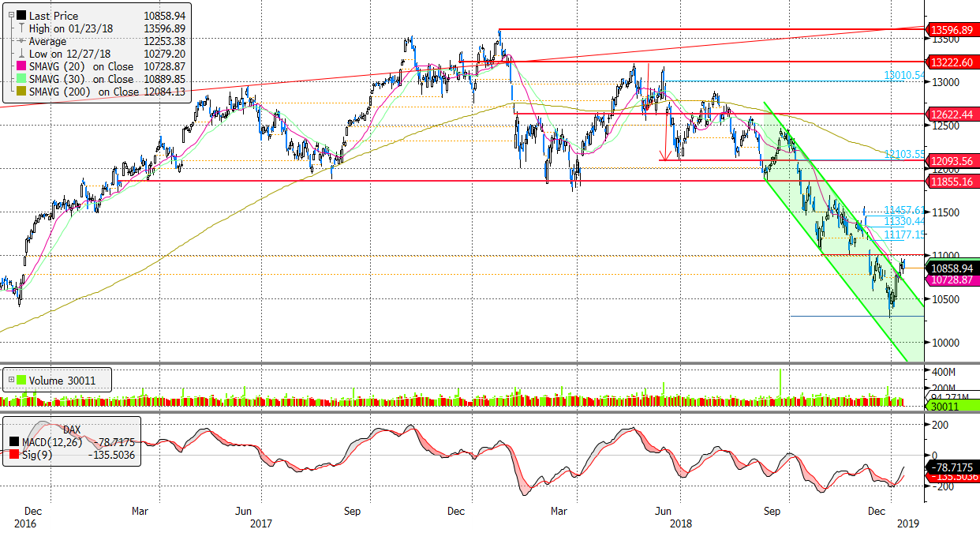
Task: Click the red Sig(9) legend swatch
Action: 15,454
